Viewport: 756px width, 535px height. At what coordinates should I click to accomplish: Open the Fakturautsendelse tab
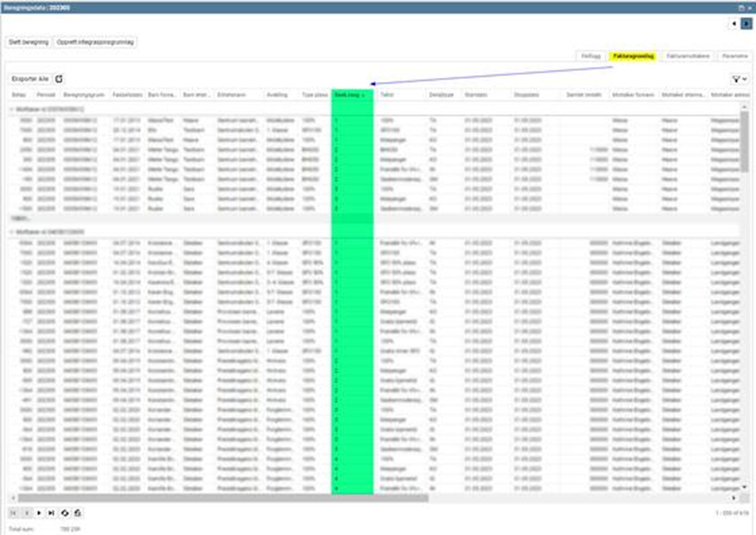[689, 55]
